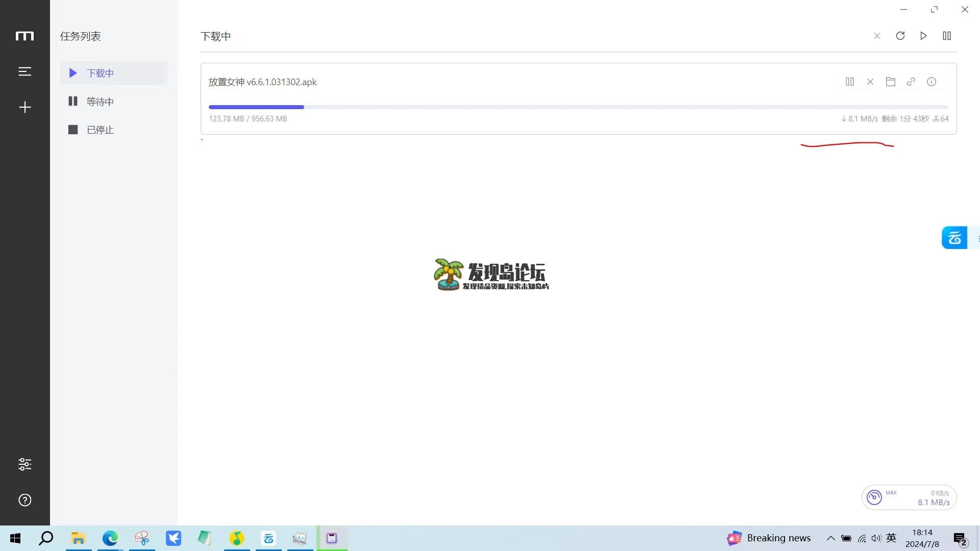Open the preferences sliders icon

click(x=24, y=464)
